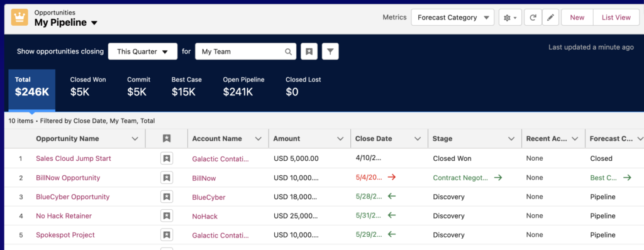Image resolution: width=644 pixels, height=250 pixels.
Task: Click the USD 5,000.00 amount cell
Action: (x=296, y=158)
